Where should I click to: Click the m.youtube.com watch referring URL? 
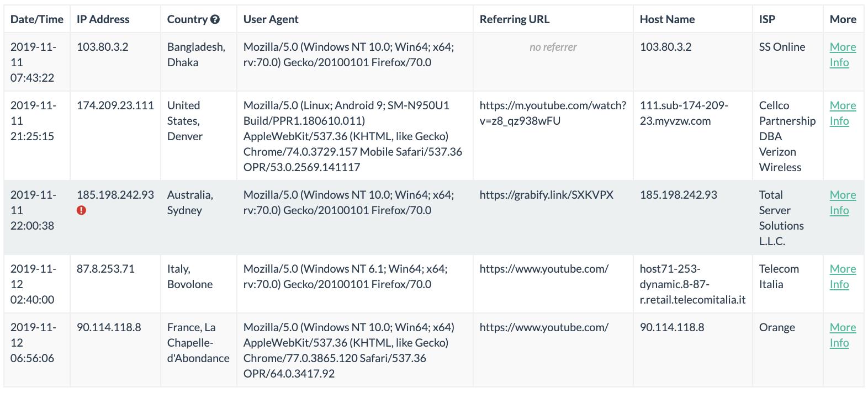(x=553, y=113)
